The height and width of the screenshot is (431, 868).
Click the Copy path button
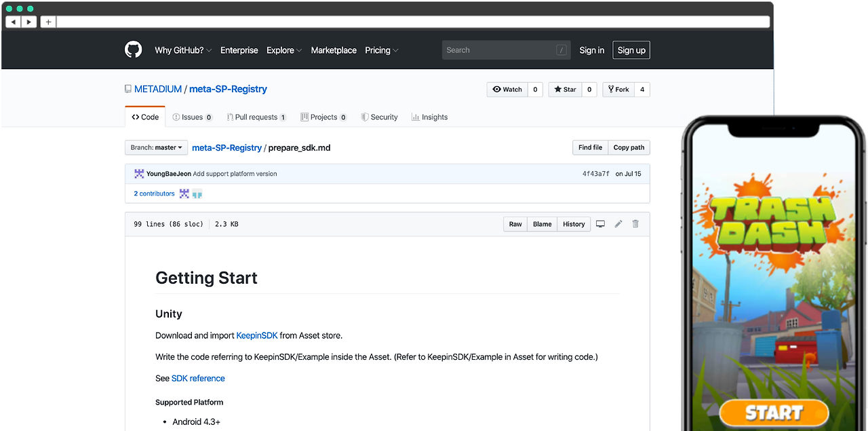click(x=629, y=147)
